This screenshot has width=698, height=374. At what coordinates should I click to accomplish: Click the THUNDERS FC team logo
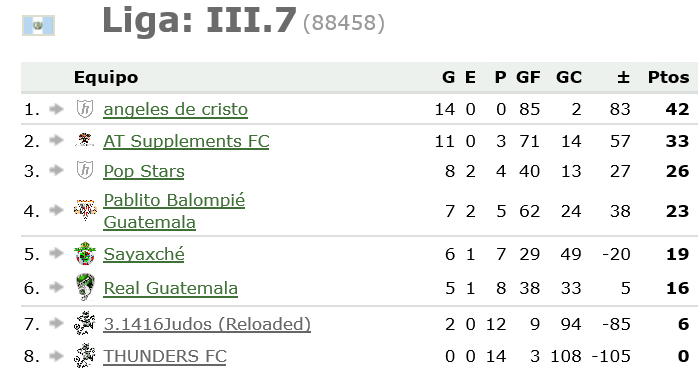pyautogui.click(x=85, y=355)
